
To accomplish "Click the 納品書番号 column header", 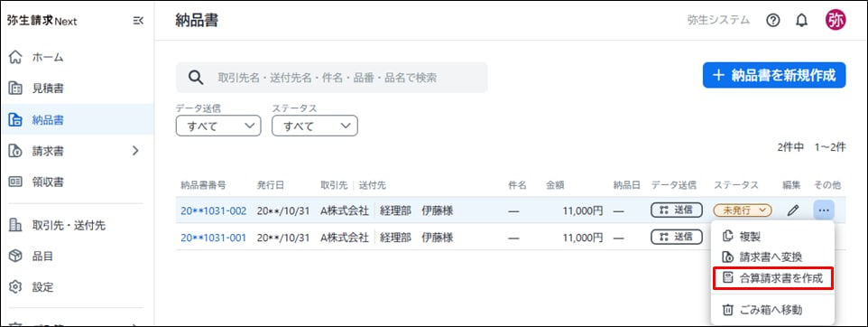I will (x=203, y=185).
